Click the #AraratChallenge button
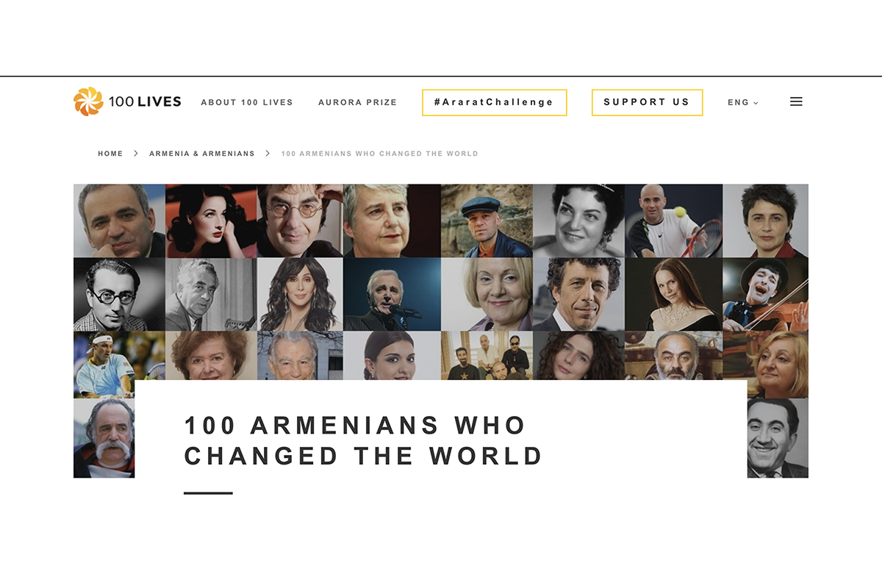882x588 pixels. (495, 102)
